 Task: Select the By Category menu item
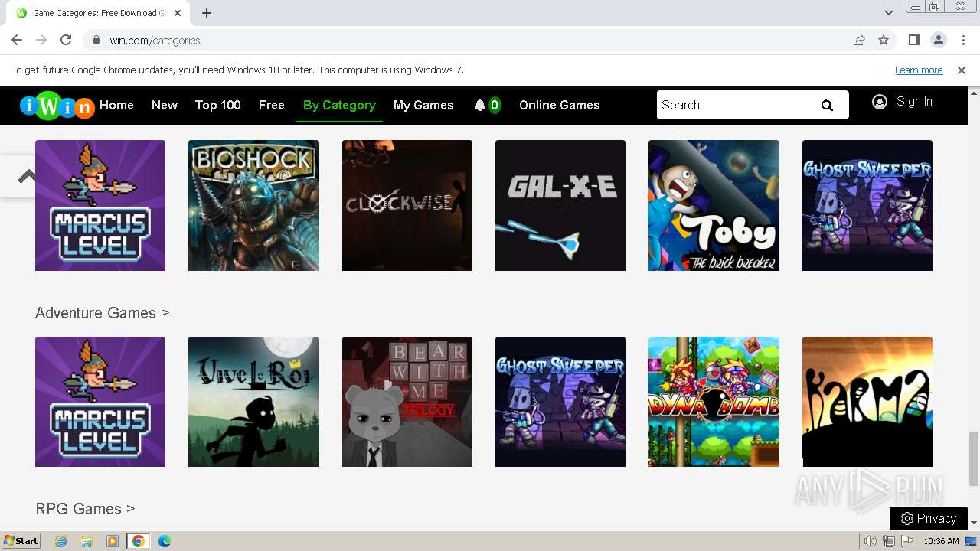tap(339, 106)
